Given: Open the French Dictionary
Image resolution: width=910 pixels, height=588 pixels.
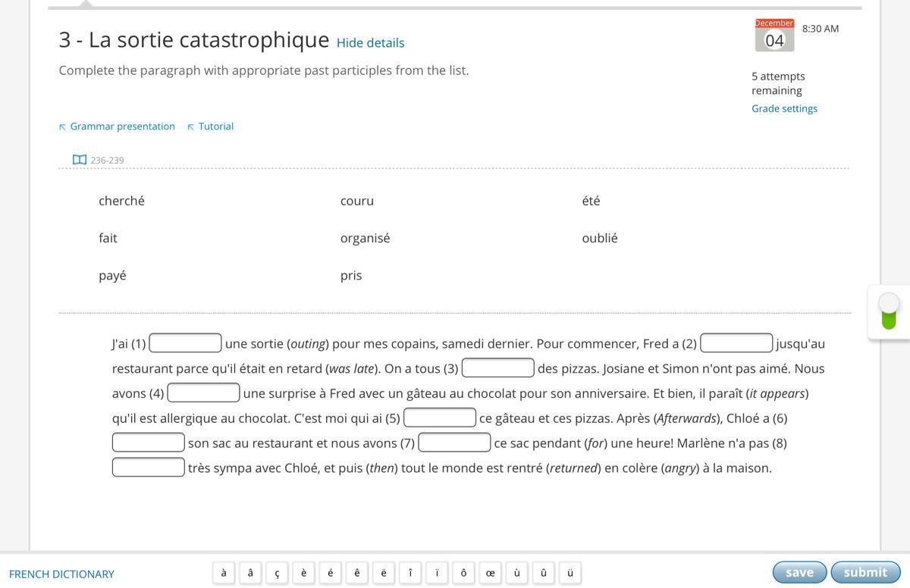Looking at the screenshot, I should pos(61,574).
